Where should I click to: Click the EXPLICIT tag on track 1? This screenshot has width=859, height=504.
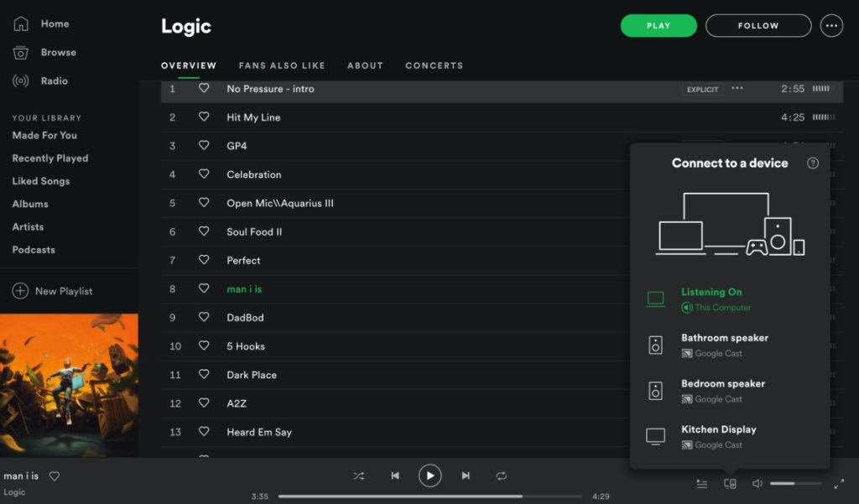click(702, 89)
